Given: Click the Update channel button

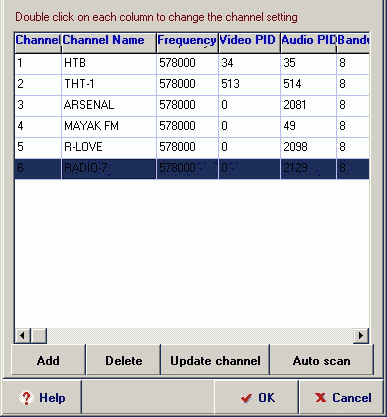Looking at the screenshot, I should tap(215, 360).
